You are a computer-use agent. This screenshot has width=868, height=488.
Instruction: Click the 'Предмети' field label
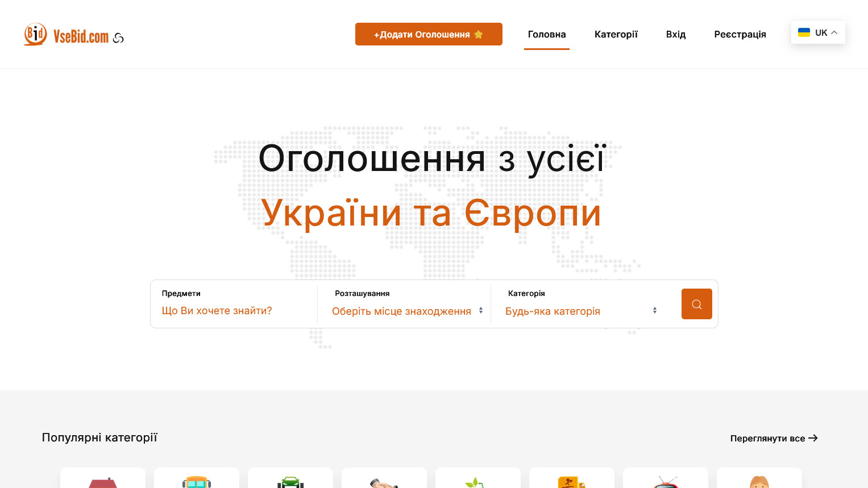(x=181, y=293)
